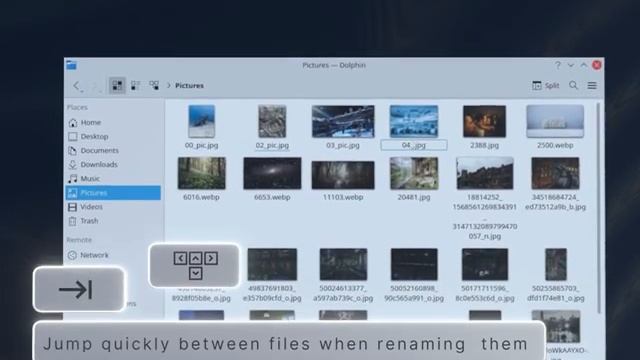Click the Pictures breadcrumb

[x=189, y=86]
